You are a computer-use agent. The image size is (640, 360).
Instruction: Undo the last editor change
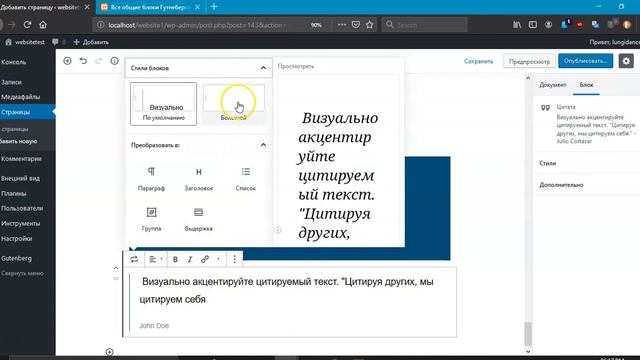tap(83, 61)
